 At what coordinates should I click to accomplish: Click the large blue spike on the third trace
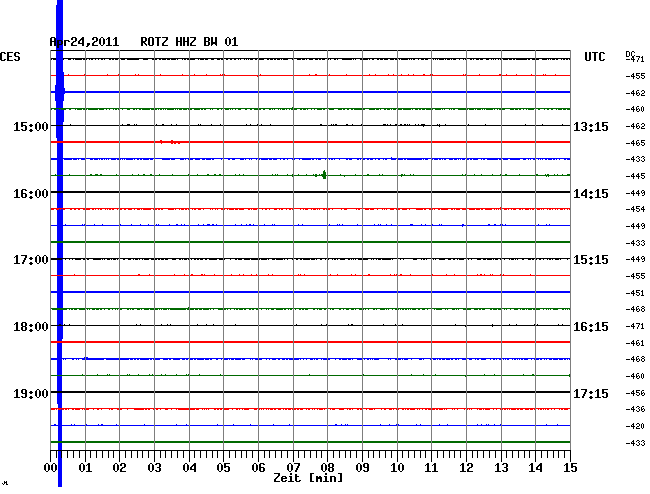tap(60, 243)
